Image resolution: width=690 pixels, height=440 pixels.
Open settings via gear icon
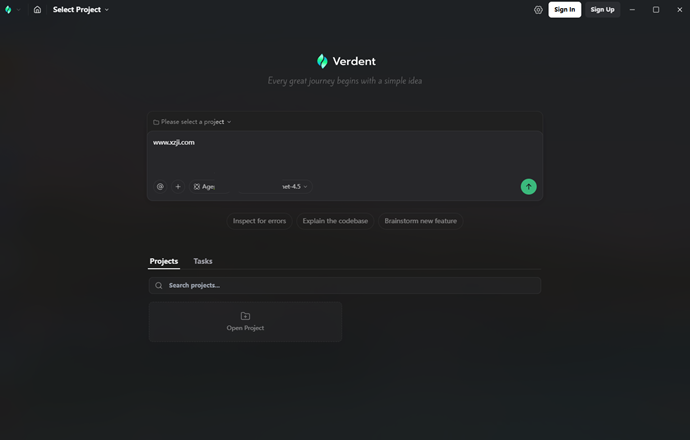coord(538,10)
